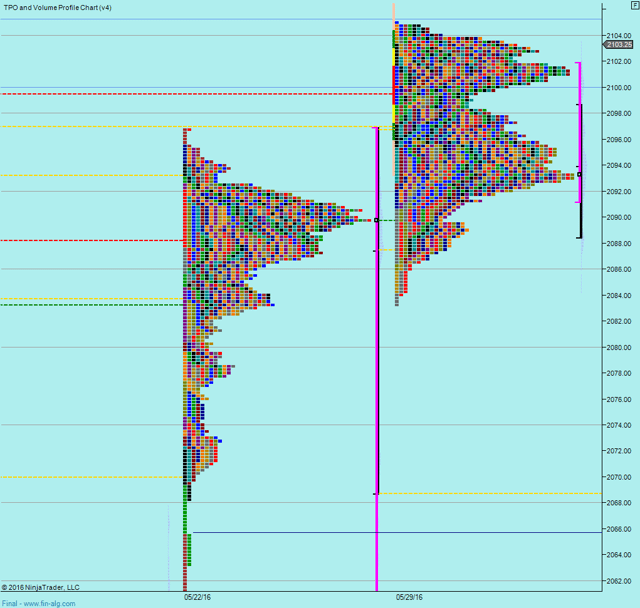This screenshot has height=608, width=640.
Task: Click the 05/22/16 date label
Action: (197, 597)
